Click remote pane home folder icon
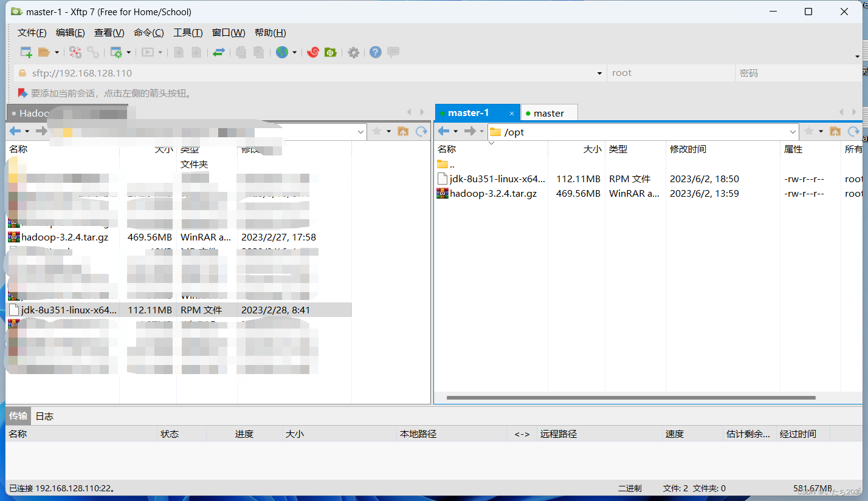The width and height of the screenshot is (868, 501). [835, 131]
